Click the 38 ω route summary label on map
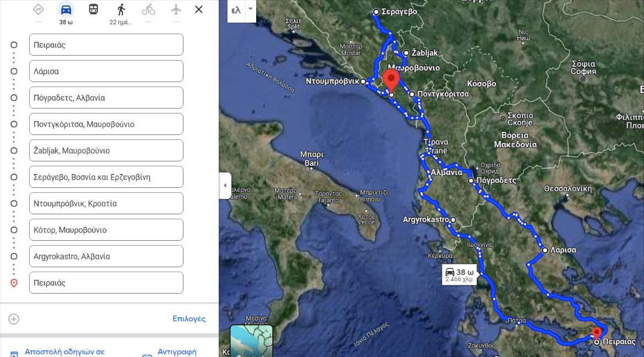 459,275
